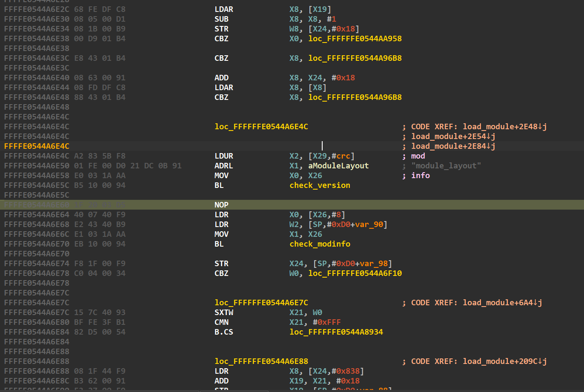Select the highlighted NOP instruction
Image resolution: width=584 pixels, height=392 pixels.
(x=221, y=205)
